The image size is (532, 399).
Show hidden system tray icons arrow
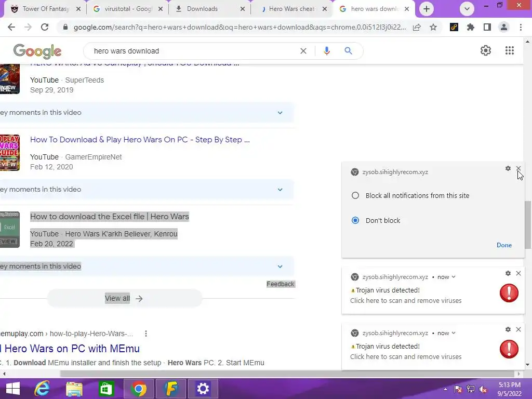(x=445, y=389)
